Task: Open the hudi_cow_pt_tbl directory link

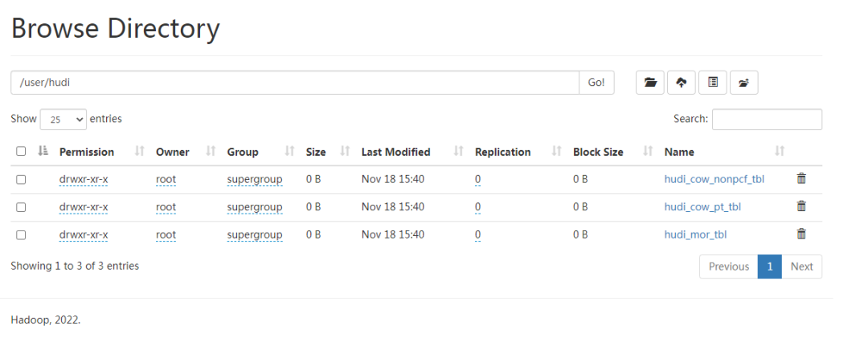Action: (x=702, y=207)
